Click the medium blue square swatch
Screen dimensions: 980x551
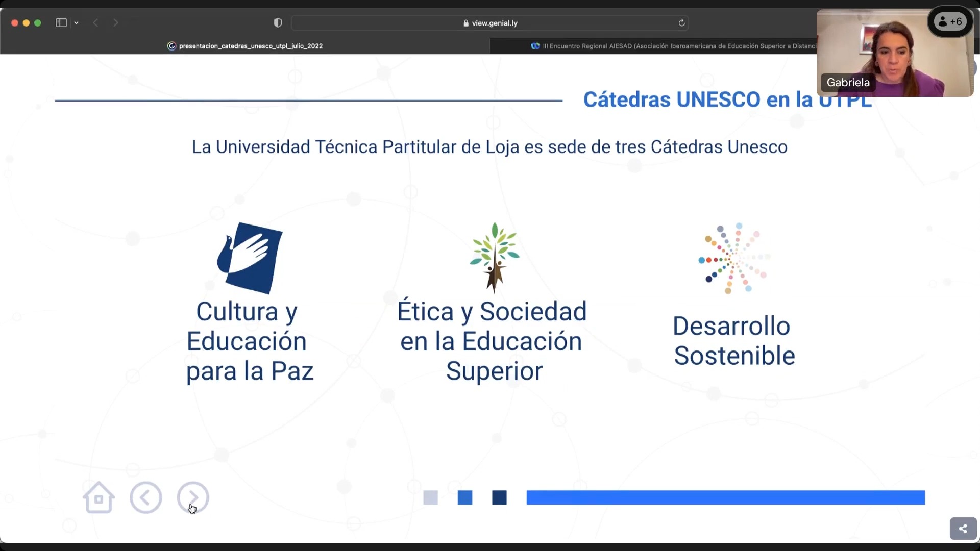(x=465, y=497)
